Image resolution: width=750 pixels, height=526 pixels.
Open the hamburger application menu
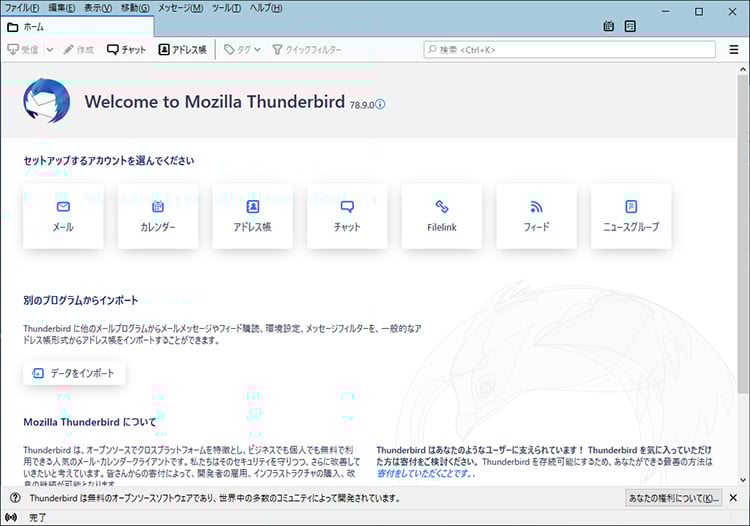pos(734,50)
